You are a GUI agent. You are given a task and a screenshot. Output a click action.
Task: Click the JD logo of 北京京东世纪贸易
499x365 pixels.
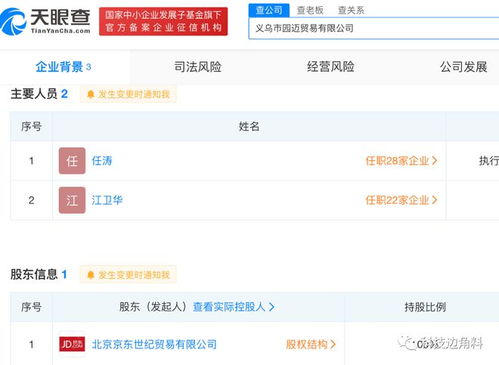72,344
